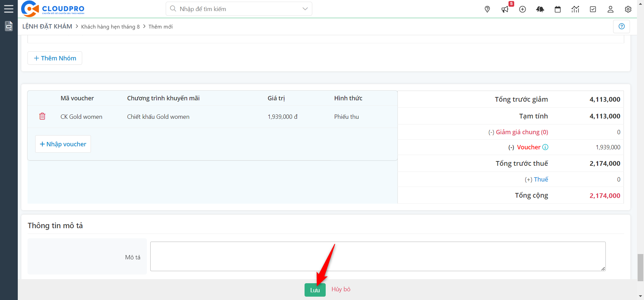This screenshot has width=644, height=300.
Task: Click the quick create plus icon
Action: click(523, 9)
